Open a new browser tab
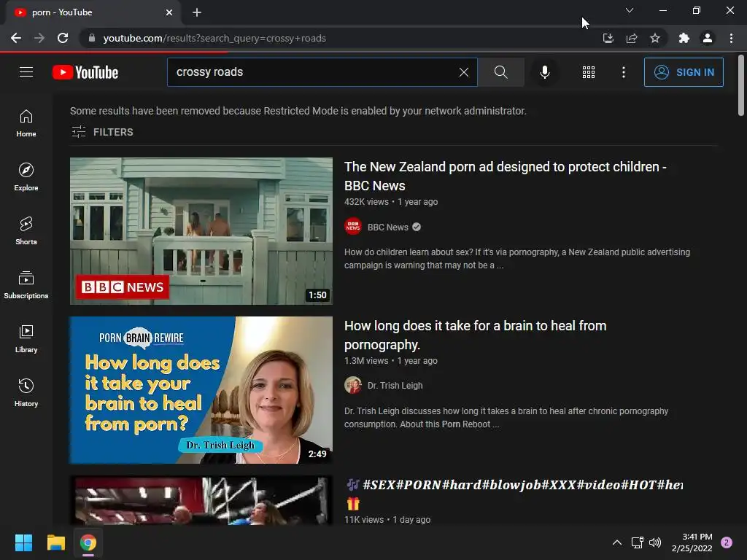 [x=197, y=12]
